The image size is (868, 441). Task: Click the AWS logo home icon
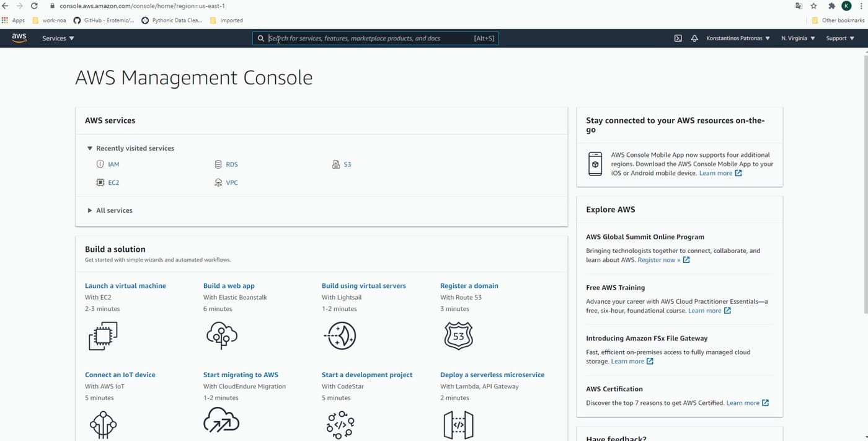coord(19,38)
